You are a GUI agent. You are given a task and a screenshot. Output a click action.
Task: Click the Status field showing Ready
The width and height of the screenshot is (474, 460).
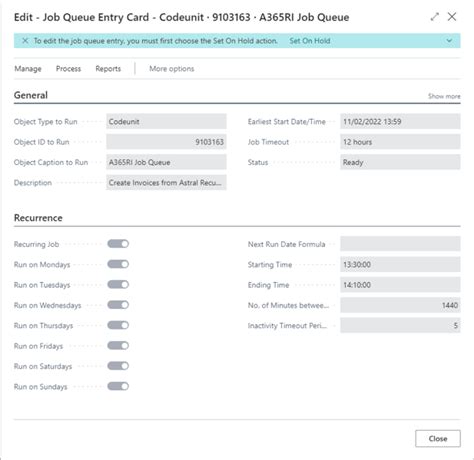click(x=400, y=162)
